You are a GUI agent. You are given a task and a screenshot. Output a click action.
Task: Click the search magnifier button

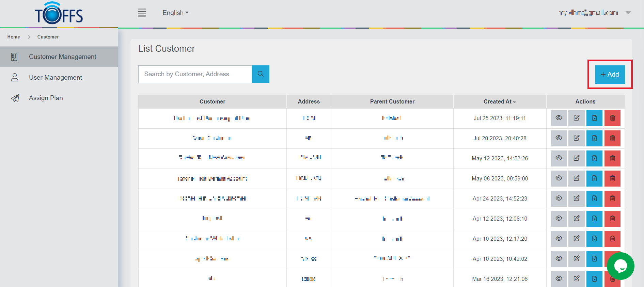[260, 74]
